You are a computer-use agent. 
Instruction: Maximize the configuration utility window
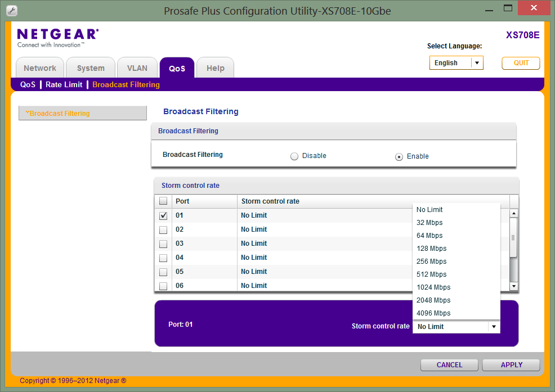pos(508,8)
